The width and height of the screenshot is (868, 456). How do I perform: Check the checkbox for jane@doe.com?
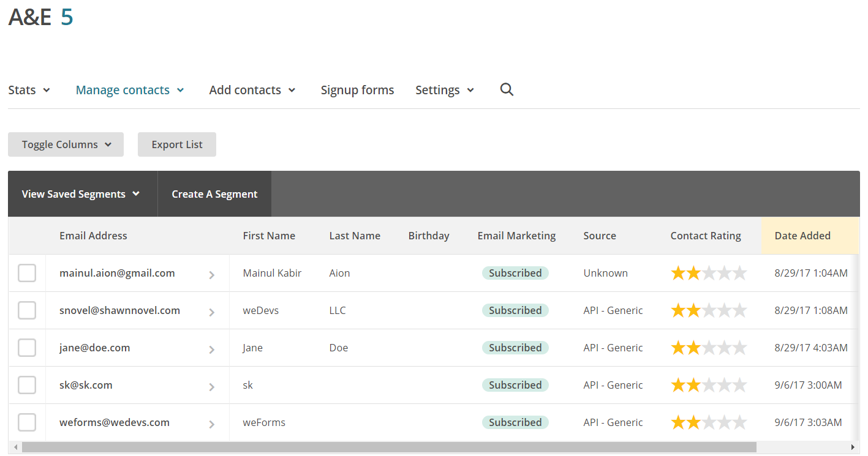click(x=26, y=347)
